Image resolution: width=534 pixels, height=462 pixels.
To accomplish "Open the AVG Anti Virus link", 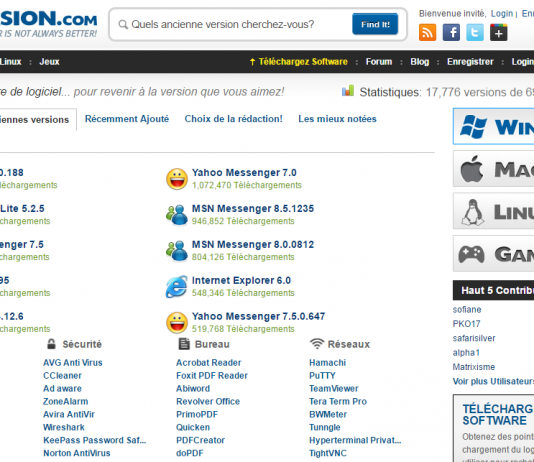I will 73,363.
